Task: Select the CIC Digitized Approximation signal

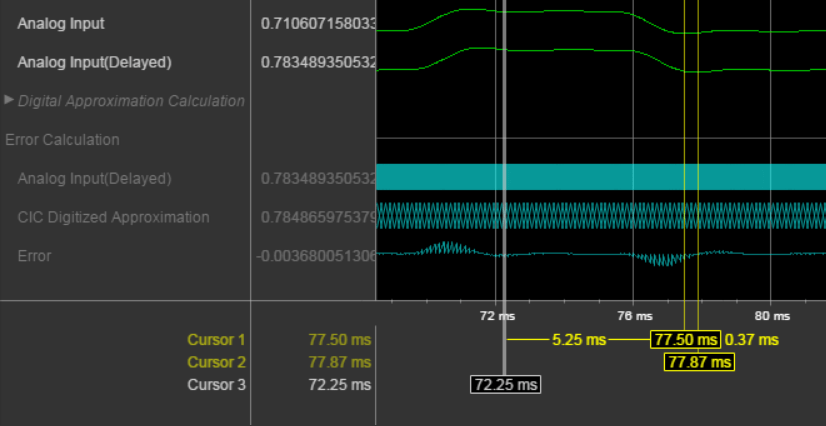Action: (113, 217)
